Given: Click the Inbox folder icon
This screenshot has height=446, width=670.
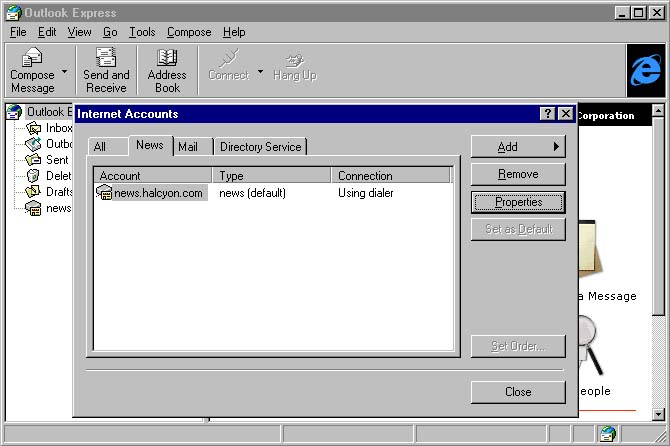Looking at the screenshot, I should pos(35,129).
